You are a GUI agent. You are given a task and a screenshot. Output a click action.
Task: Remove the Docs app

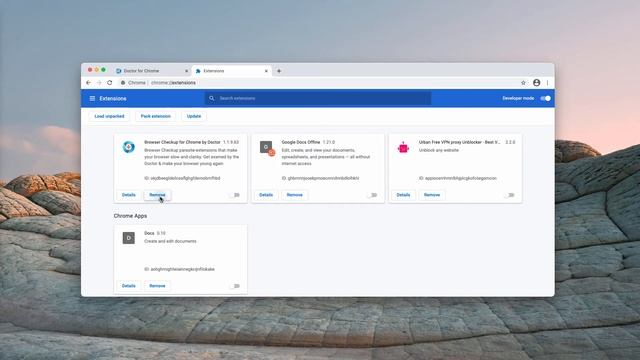click(157, 286)
